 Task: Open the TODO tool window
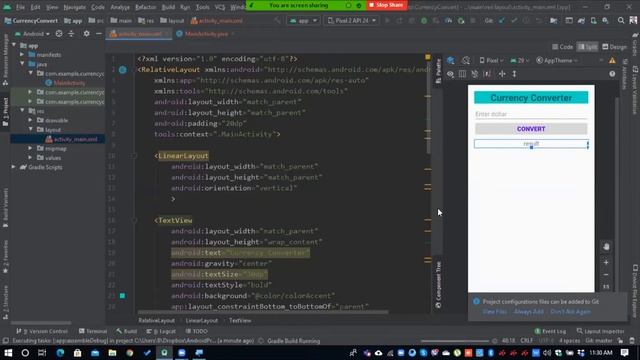[197, 331]
